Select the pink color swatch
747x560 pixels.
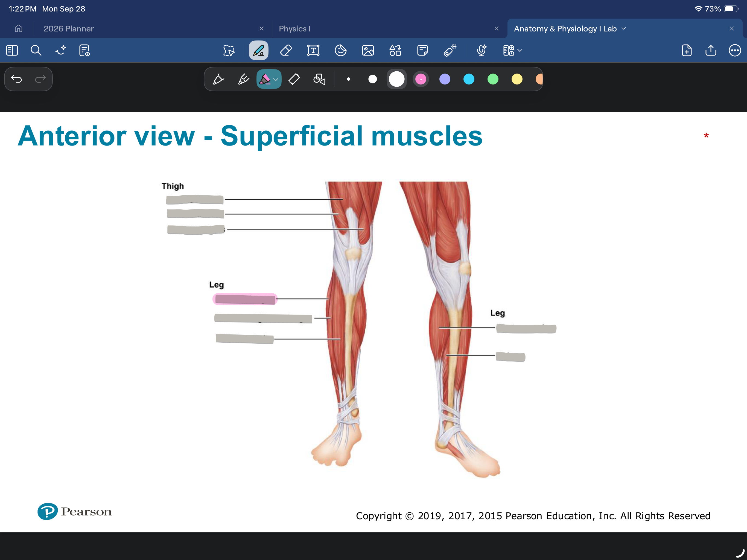(x=421, y=79)
